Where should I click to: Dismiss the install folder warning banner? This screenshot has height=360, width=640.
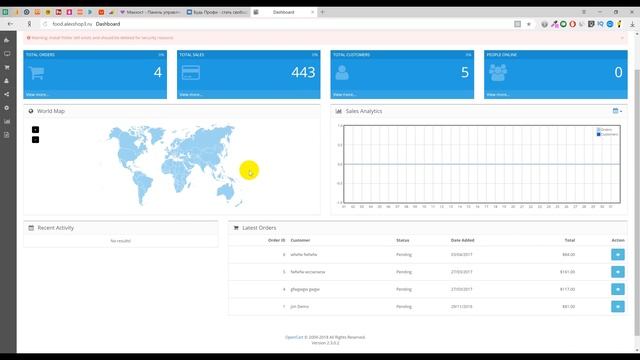tap(622, 38)
